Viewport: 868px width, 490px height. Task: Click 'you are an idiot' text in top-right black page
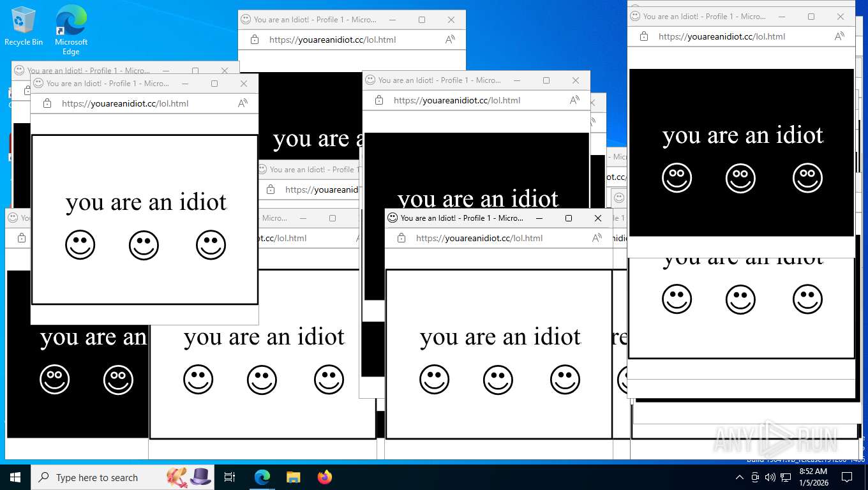click(x=743, y=135)
